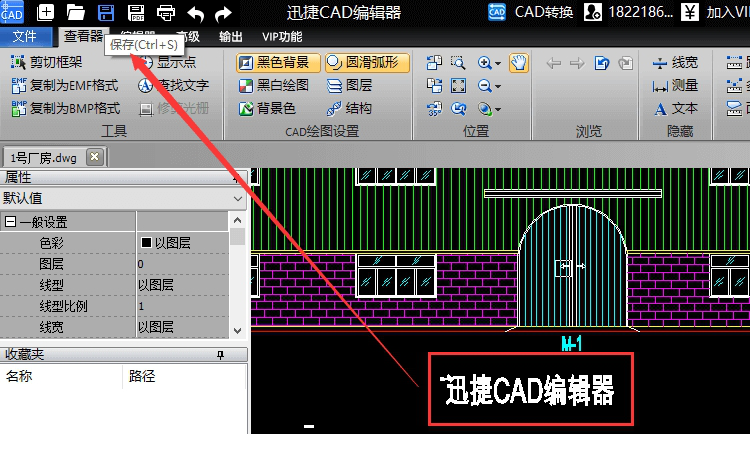Image resolution: width=750 pixels, height=451 pixels.
Task: Open the CAD转换 converter
Action: pos(530,12)
